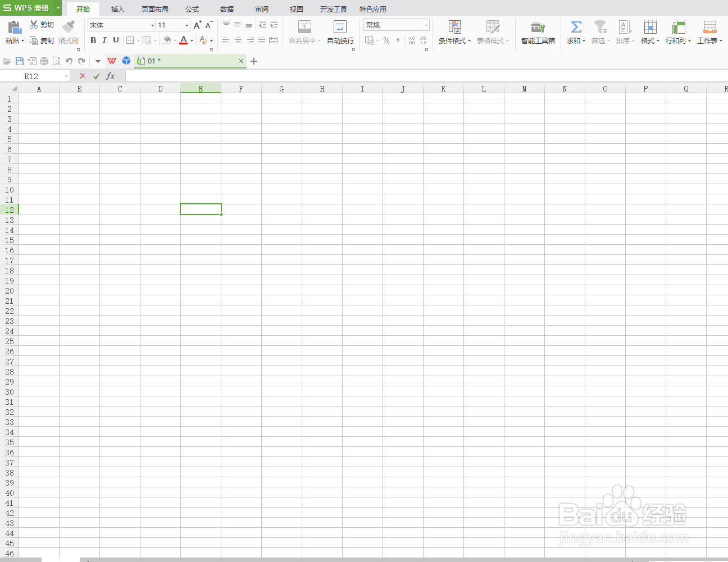Screen dimensions: 728x562
Task: Expand the Paste (粘贴) options arrow
Action: pos(23,41)
